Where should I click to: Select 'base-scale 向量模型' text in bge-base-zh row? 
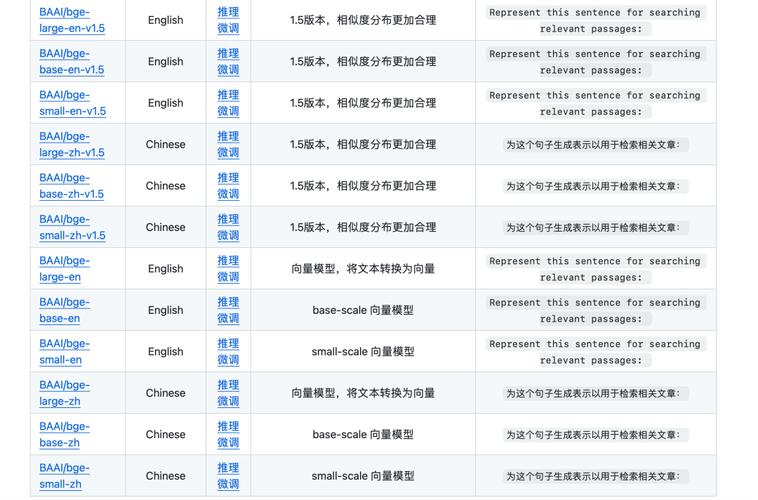363,435
